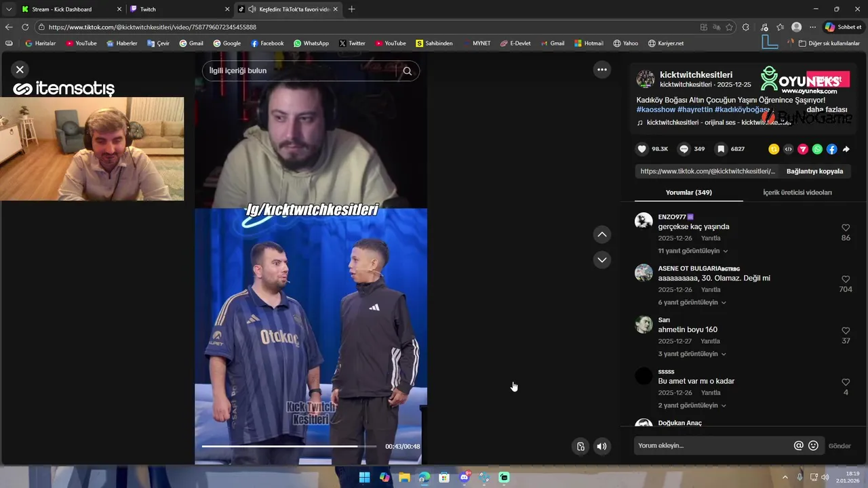Click the search magnifier in related content bar
The height and width of the screenshot is (488, 868).
pos(408,70)
